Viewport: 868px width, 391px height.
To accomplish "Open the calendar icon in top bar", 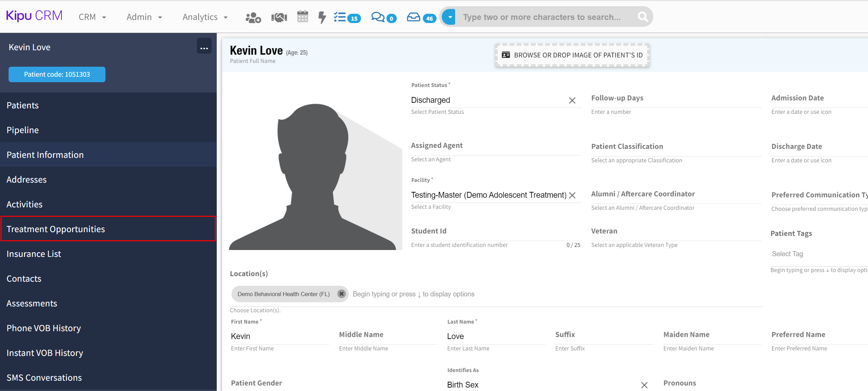I will (303, 17).
